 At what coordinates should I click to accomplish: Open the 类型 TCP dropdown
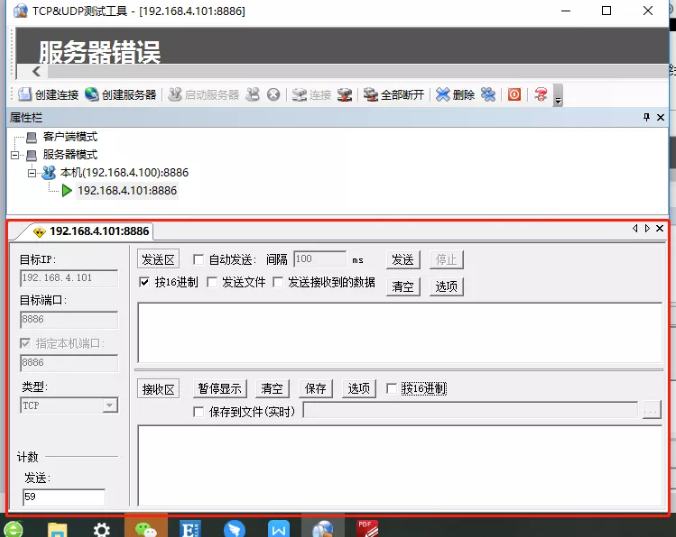[x=110, y=406]
